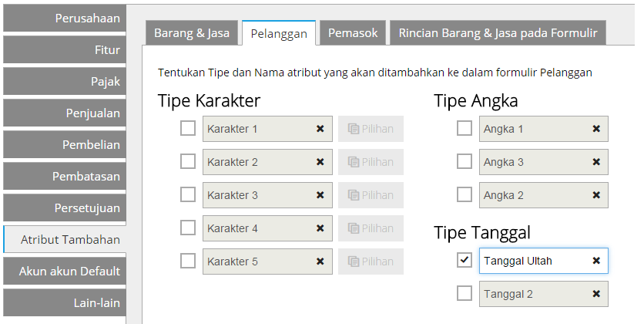
Task: Clear the Angka 3 field with x icon
Action: tap(596, 161)
